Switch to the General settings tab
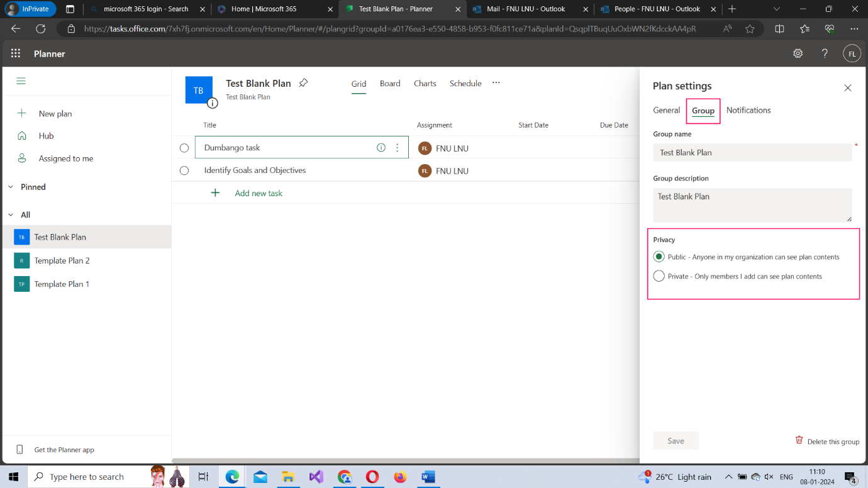 (666, 110)
